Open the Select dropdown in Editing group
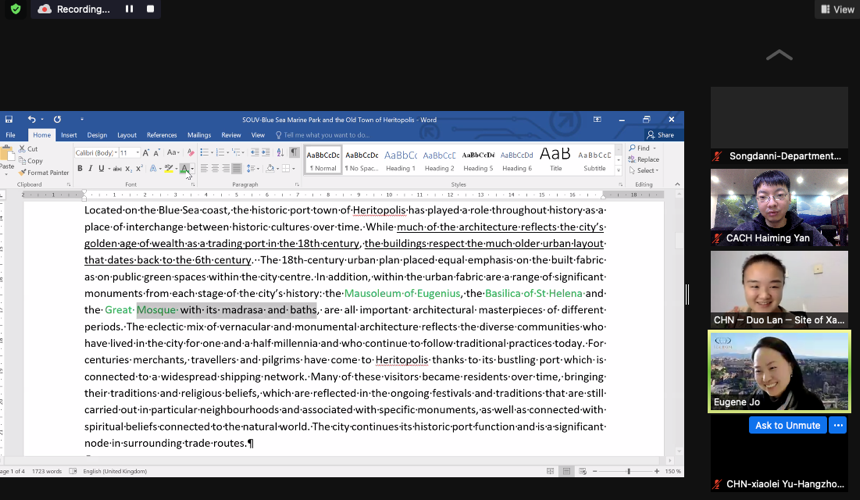 coord(644,171)
